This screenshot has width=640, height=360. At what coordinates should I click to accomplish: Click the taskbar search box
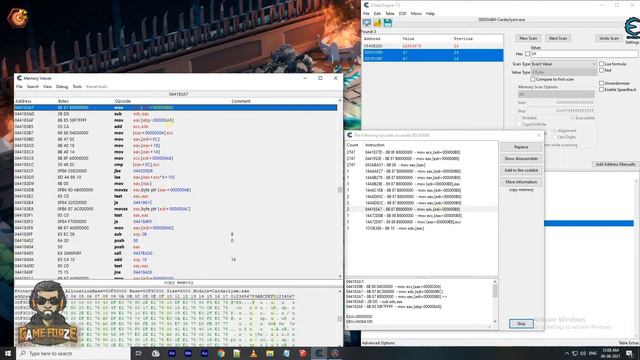73,353
